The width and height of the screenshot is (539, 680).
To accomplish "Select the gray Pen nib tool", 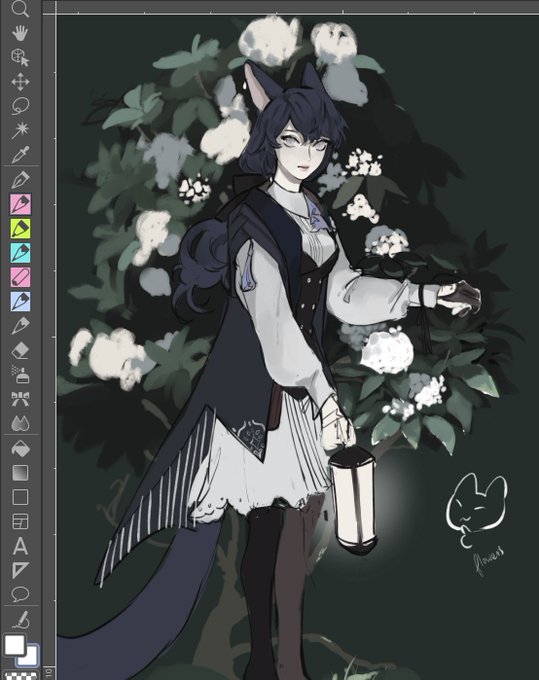I will [20, 180].
